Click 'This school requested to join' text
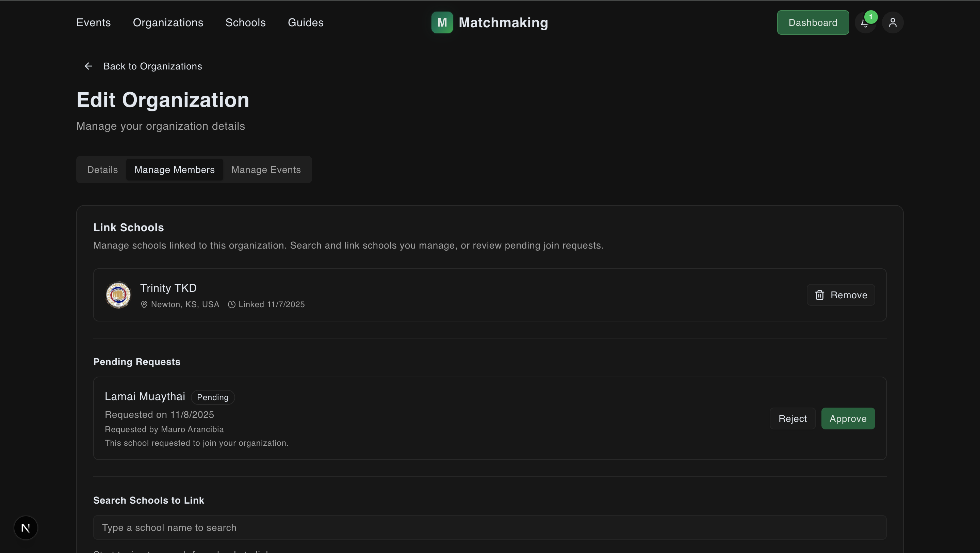Screen dimensions: 980x553 197,443
